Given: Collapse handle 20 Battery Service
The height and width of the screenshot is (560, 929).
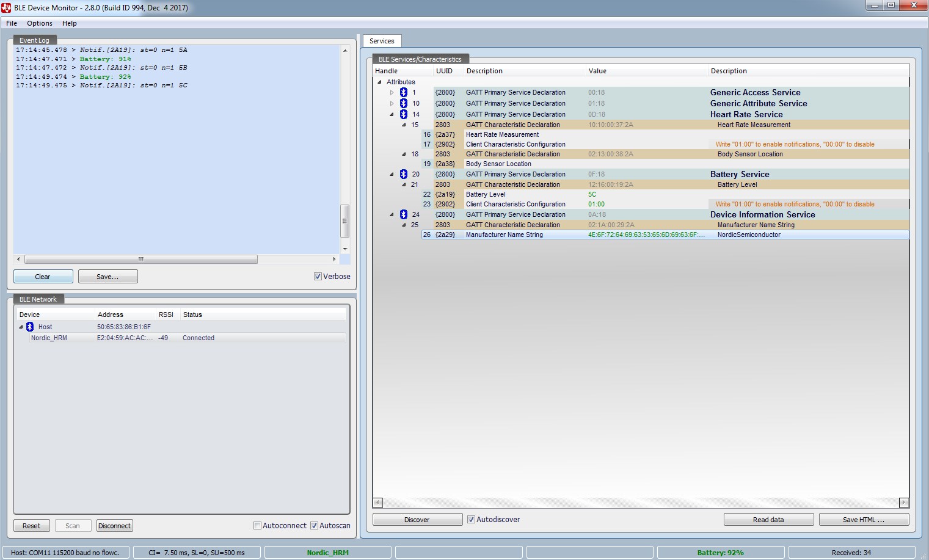Looking at the screenshot, I should pos(392,174).
